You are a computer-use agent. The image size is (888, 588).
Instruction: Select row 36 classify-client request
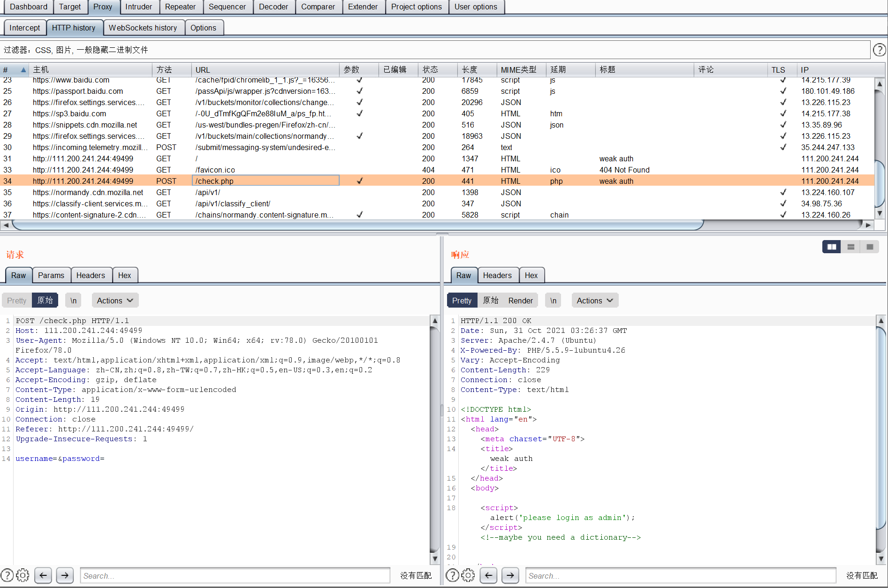[437, 204]
